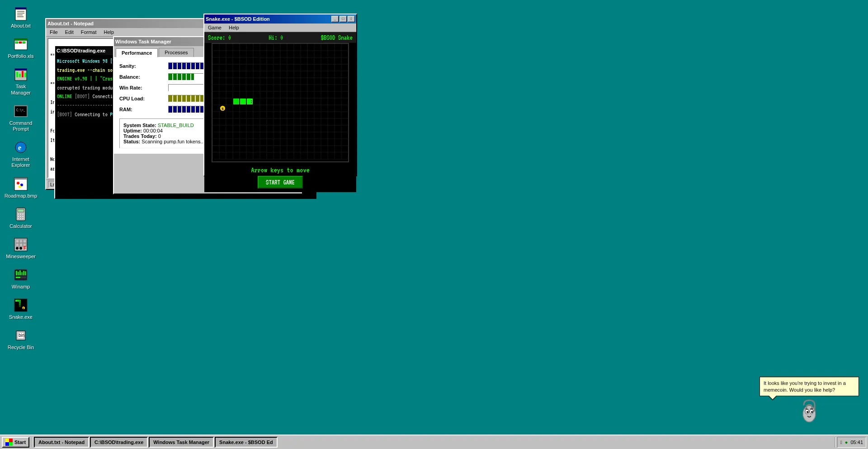Click the [BOOT] Connecting to console line
The height and width of the screenshot is (449, 868).
[85, 115]
